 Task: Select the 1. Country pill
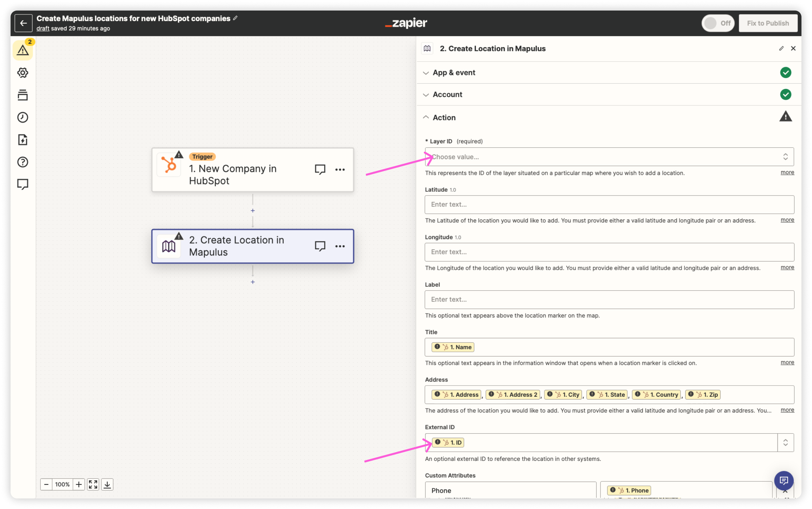click(656, 394)
